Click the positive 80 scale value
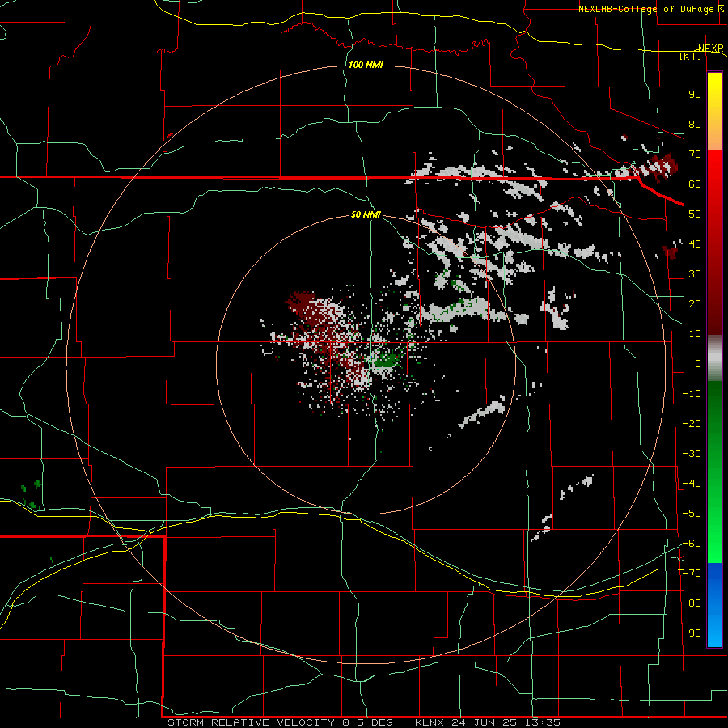The width and height of the screenshot is (728, 728). 695,124
